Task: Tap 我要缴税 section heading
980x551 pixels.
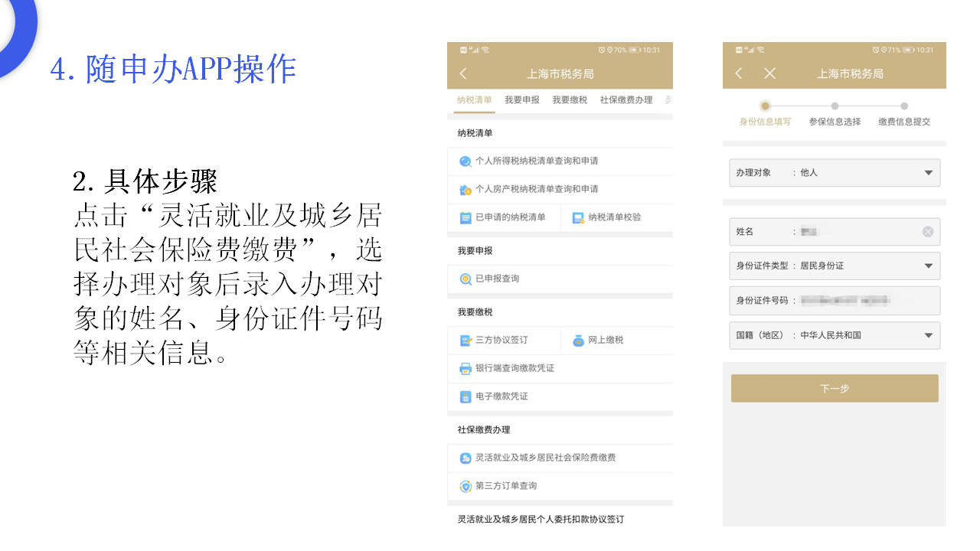Action: (x=475, y=312)
